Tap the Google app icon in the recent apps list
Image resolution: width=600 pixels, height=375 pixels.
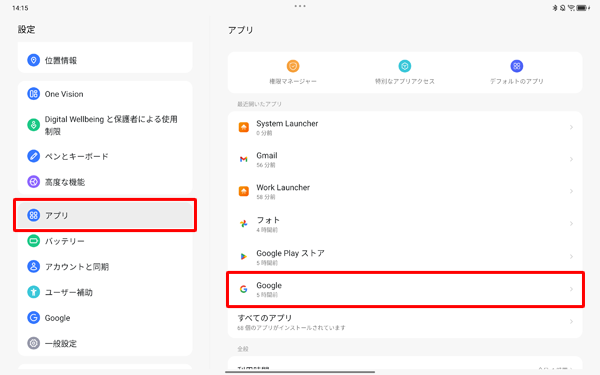coord(244,289)
